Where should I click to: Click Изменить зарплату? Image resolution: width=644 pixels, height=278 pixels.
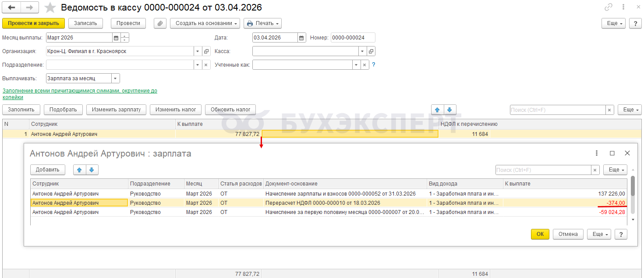(x=116, y=110)
